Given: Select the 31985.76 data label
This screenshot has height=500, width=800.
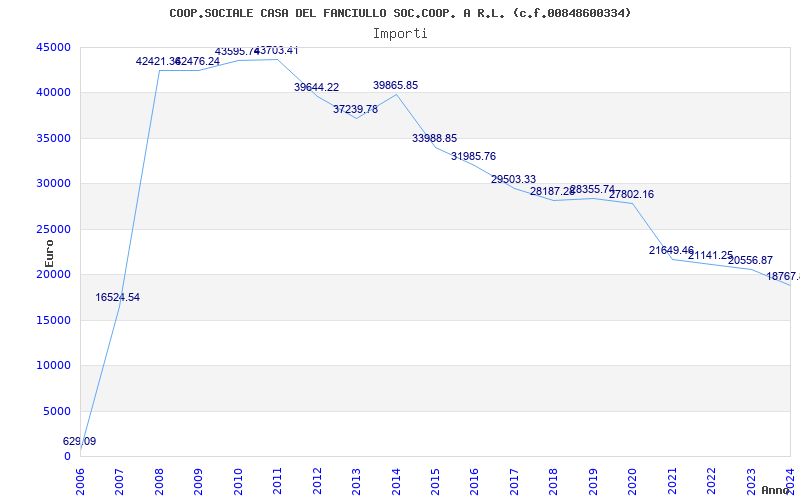Looking at the screenshot, I should click(x=473, y=156).
